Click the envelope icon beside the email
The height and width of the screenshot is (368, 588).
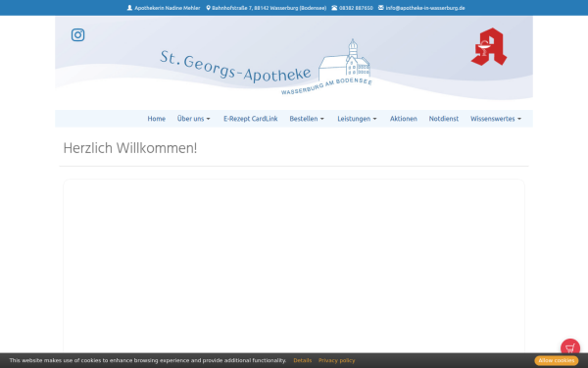[380, 8]
